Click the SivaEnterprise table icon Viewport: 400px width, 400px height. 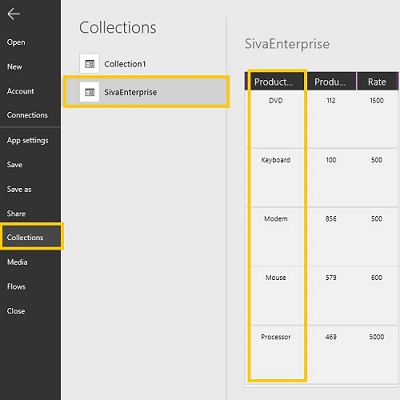pos(89,92)
